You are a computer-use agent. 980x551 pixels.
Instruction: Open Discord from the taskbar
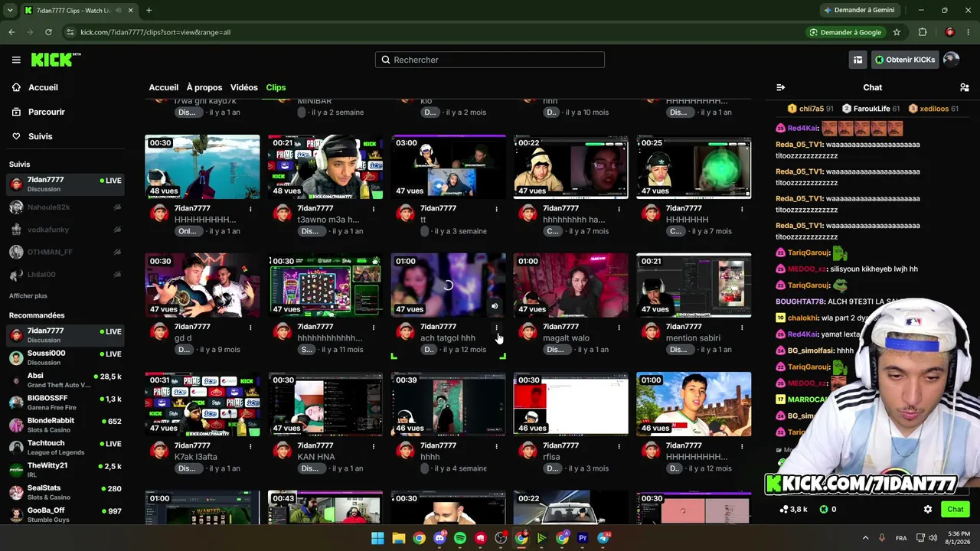click(439, 538)
